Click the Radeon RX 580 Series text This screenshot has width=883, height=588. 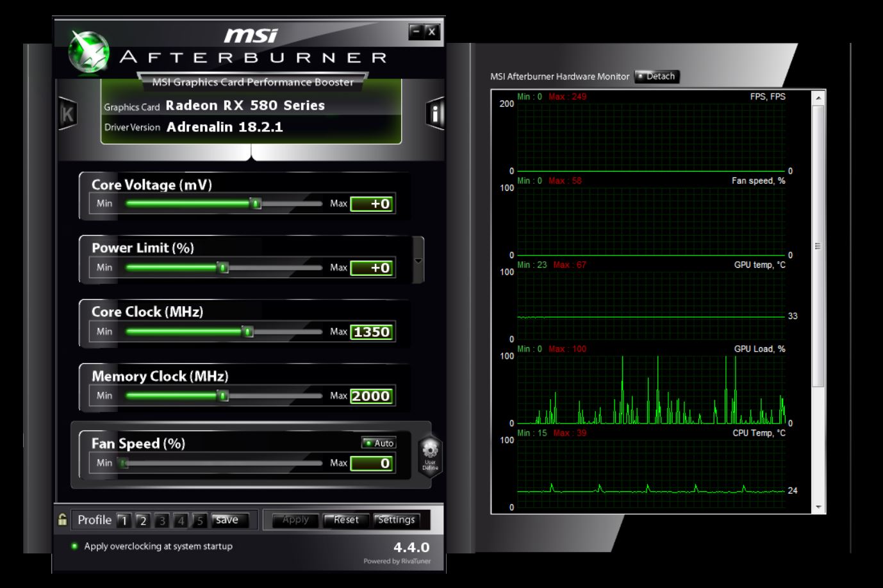point(245,105)
